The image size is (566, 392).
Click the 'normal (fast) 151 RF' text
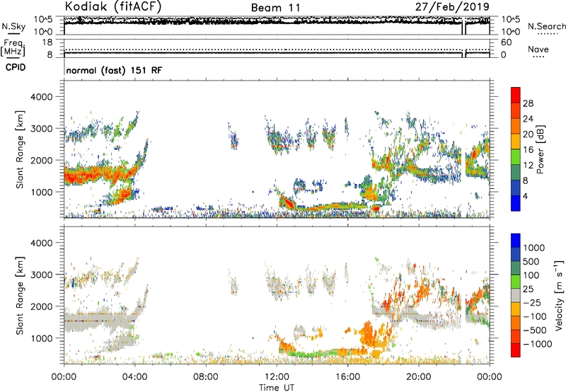pos(115,70)
